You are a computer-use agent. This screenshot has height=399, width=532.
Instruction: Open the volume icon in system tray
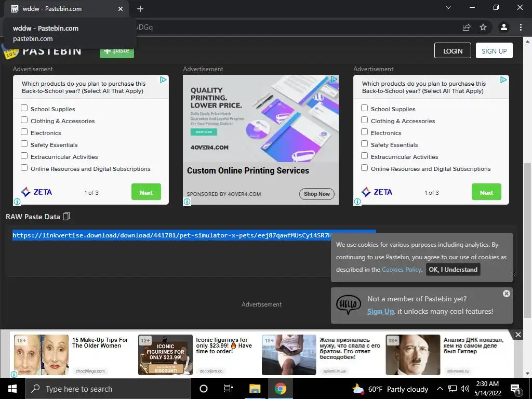pyautogui.click(x=465, y=389)
